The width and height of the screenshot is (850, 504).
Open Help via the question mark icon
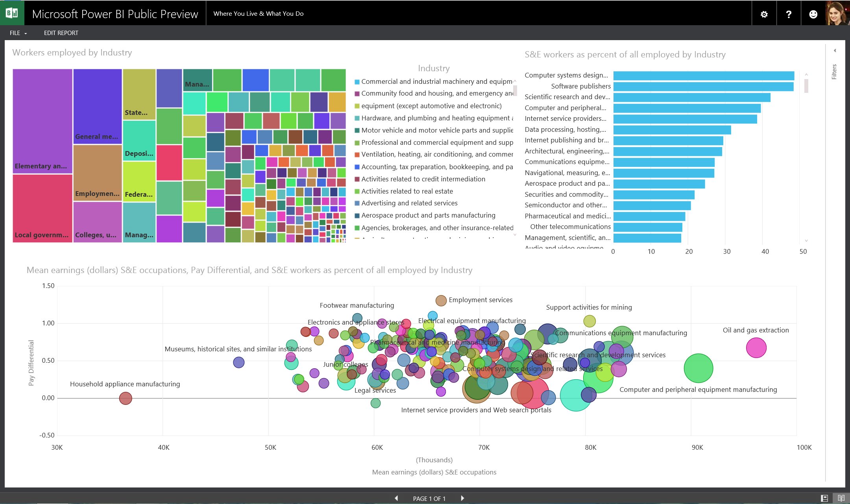789,13
